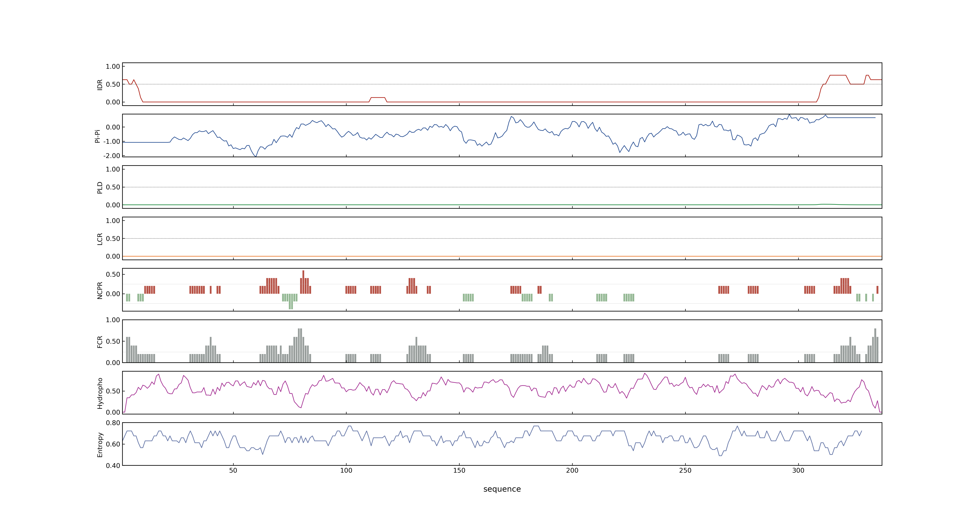This screenshot has width=980, height=523.
Task: Click the LCR axis label
Action: [100, 239]
